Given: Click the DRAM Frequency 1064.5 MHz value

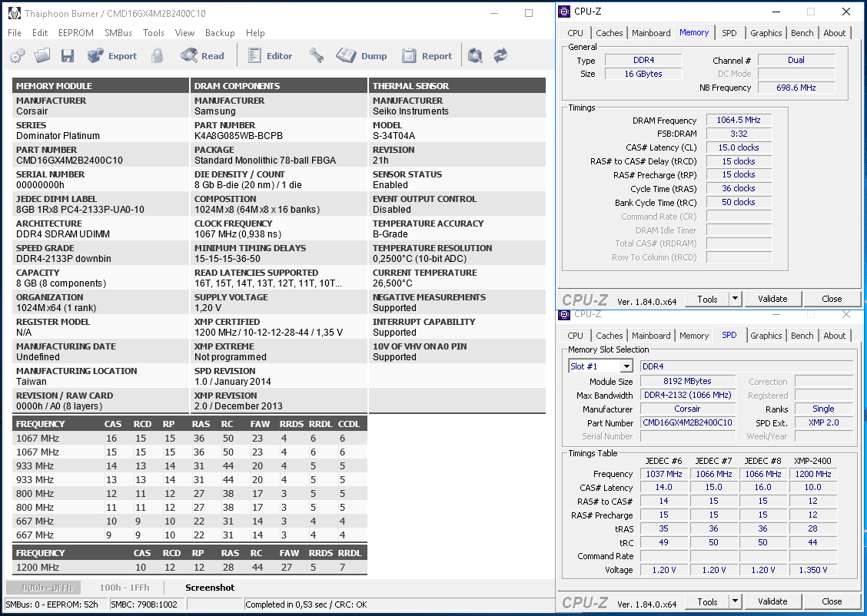Looking at the screenshot, I should 739,120.
